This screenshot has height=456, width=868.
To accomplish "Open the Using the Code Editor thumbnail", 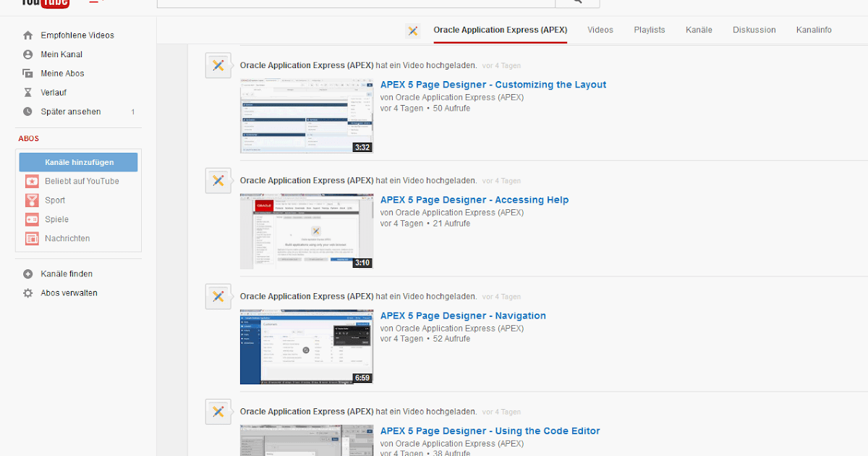I will [x=307, y=440].
